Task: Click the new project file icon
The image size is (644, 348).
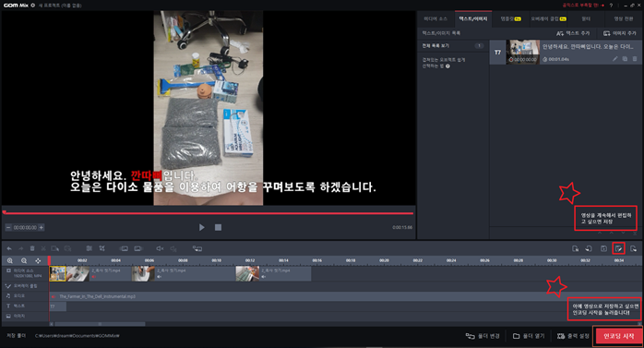Action: [x=575, y=248]
